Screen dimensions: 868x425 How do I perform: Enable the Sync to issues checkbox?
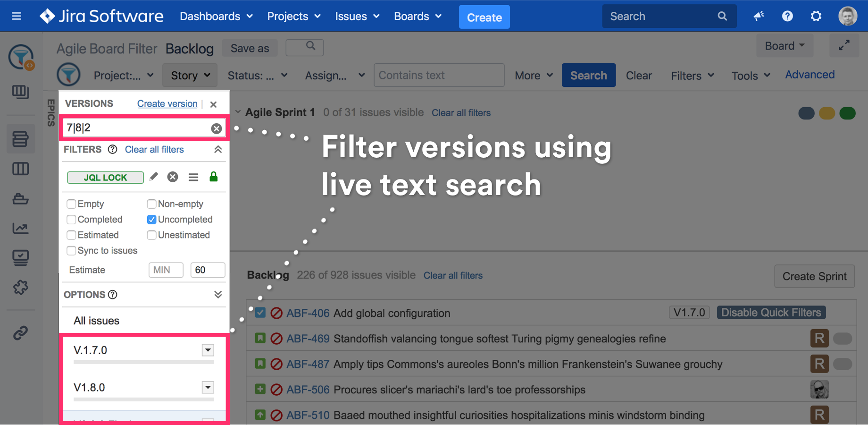pyautogui.click(x=71, y=250)
